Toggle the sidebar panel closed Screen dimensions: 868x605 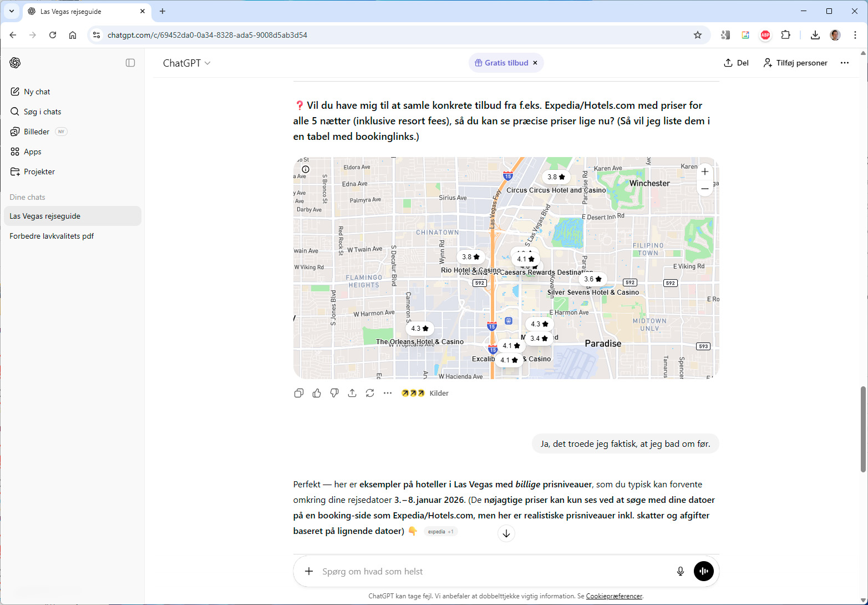(130, 63)
